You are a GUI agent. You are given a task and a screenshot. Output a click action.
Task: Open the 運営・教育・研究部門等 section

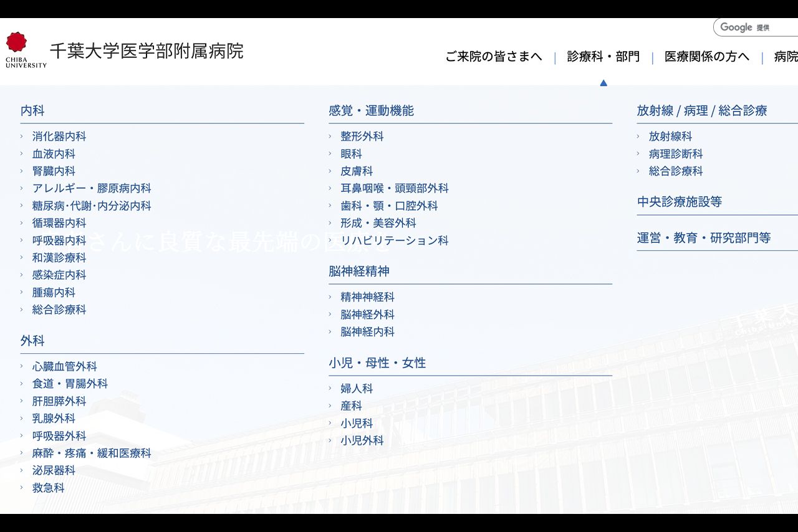tap(702, 237)
